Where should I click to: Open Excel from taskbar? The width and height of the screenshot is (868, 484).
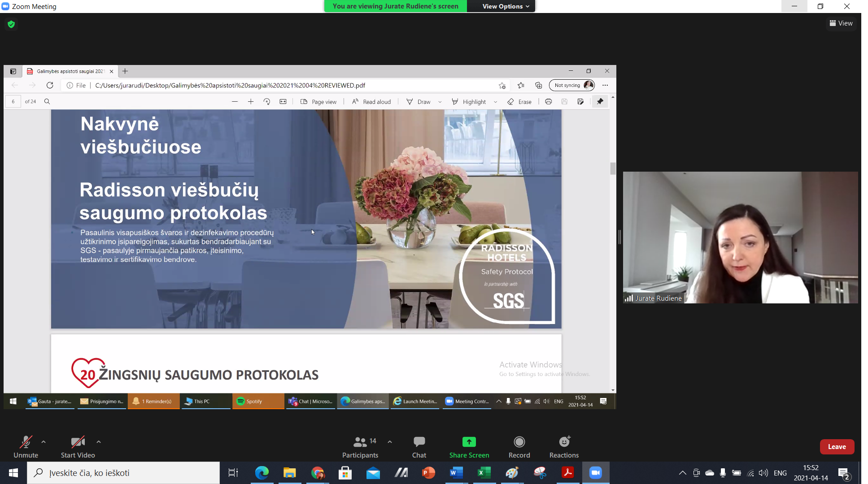(484, 473)
